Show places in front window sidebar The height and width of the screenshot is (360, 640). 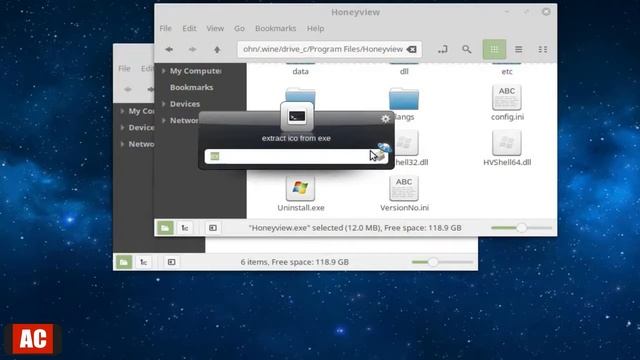click(165, 228)
